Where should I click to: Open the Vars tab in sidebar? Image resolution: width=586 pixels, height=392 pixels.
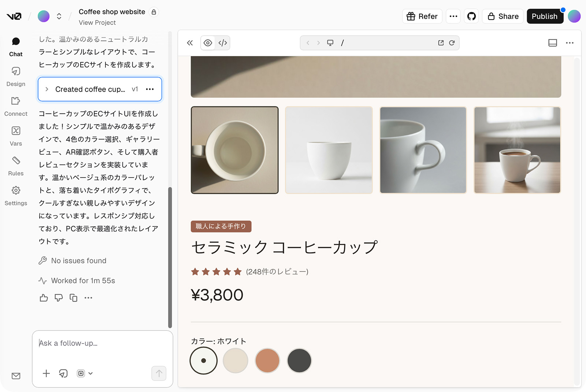point(16,136)
